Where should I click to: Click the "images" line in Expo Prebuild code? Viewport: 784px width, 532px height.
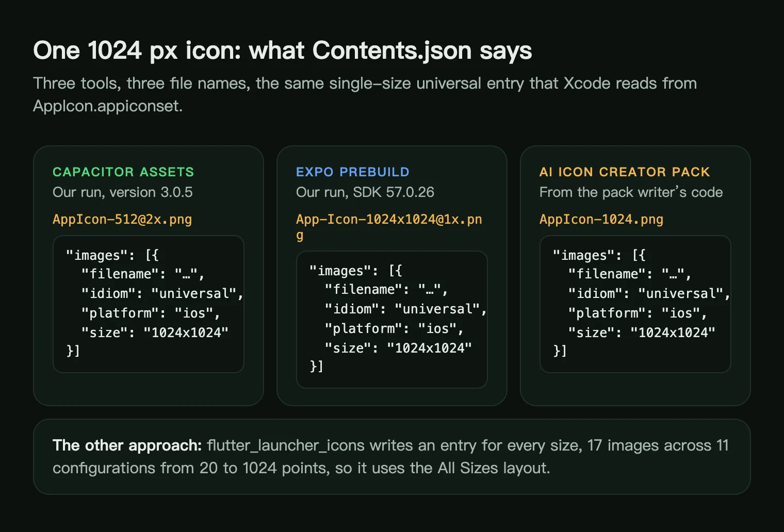pos(356,271)
